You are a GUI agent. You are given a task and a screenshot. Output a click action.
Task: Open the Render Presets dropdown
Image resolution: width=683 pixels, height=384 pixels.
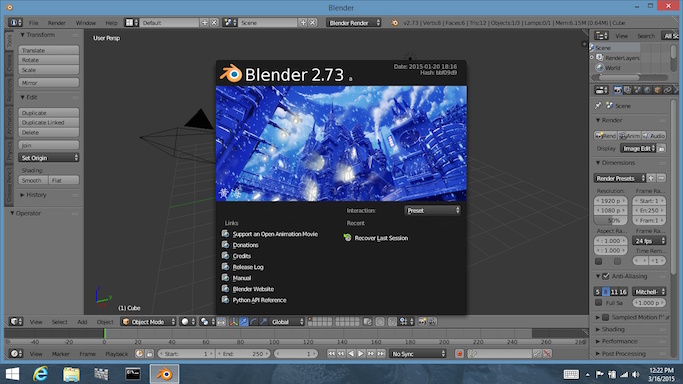pyautogui.click(x=619, y=178)
